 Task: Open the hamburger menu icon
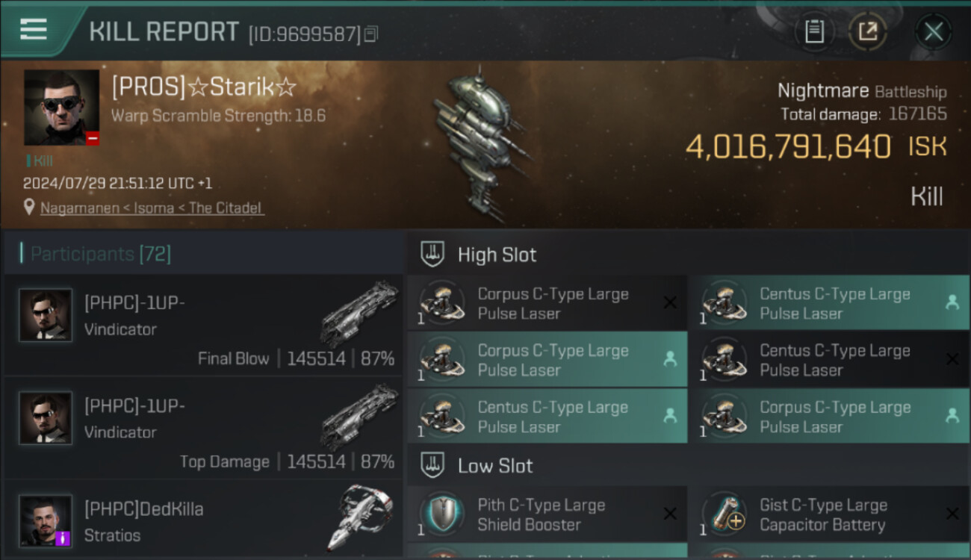point(34,29)
